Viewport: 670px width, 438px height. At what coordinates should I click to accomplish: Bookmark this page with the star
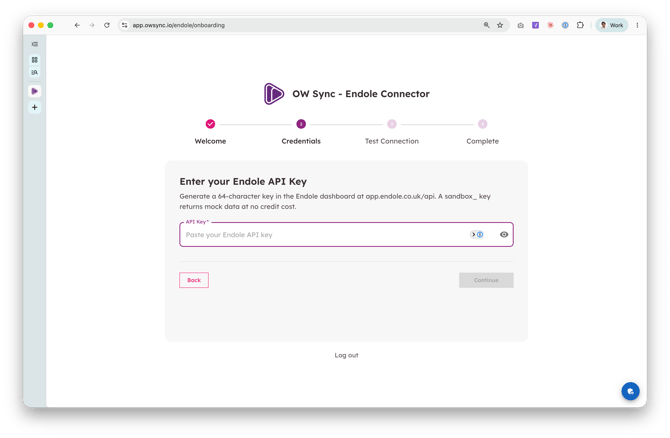(500, 25)
